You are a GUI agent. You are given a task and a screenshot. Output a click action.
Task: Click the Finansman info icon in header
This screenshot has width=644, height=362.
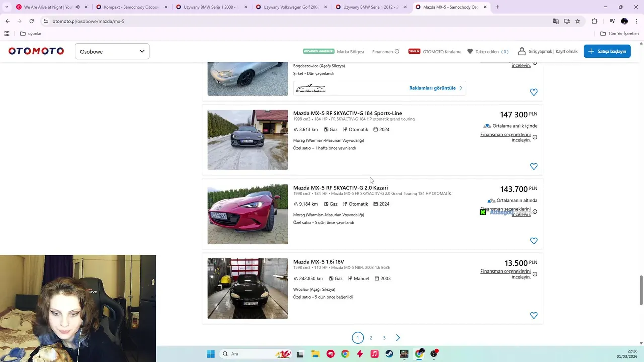tap(397, 51)
